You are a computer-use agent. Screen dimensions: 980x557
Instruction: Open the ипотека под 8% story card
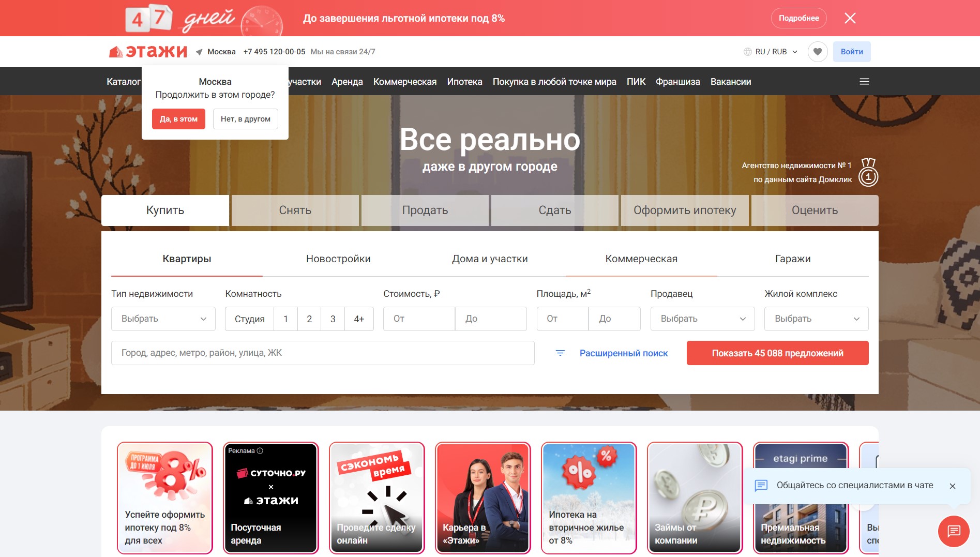(x=165, y=498)
